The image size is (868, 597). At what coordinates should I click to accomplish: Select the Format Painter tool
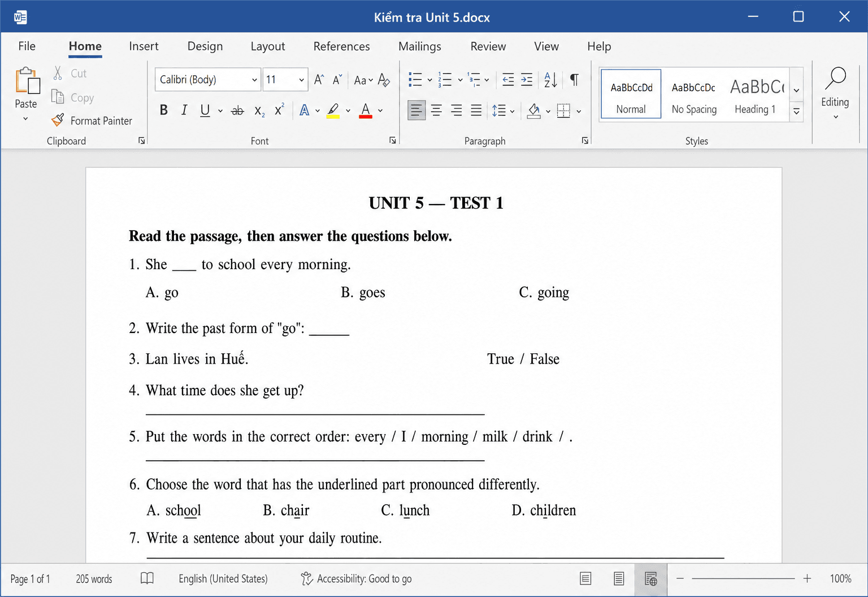[92, 120]
